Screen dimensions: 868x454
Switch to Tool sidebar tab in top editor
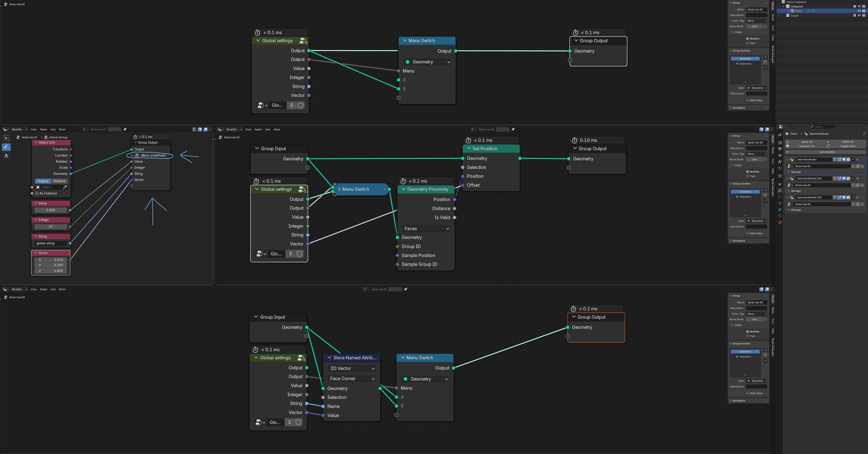point(773,28)
